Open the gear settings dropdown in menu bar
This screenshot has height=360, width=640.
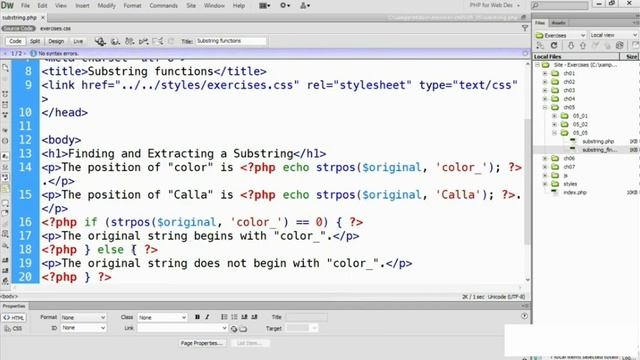284,6
